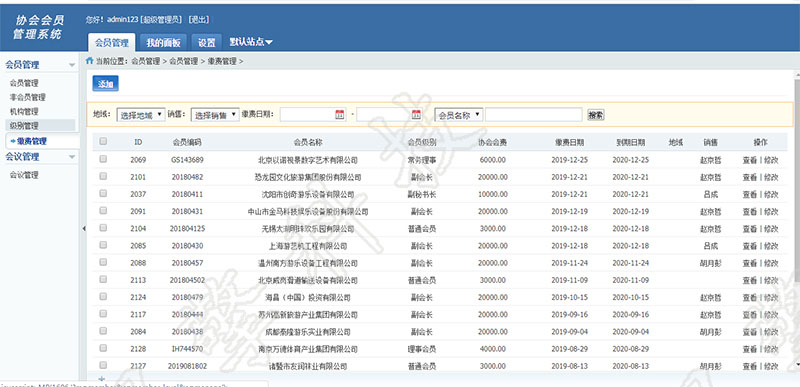Open 会议管理 item under meeting section
The image size is (800, 387).
click(x=24, y=175)
